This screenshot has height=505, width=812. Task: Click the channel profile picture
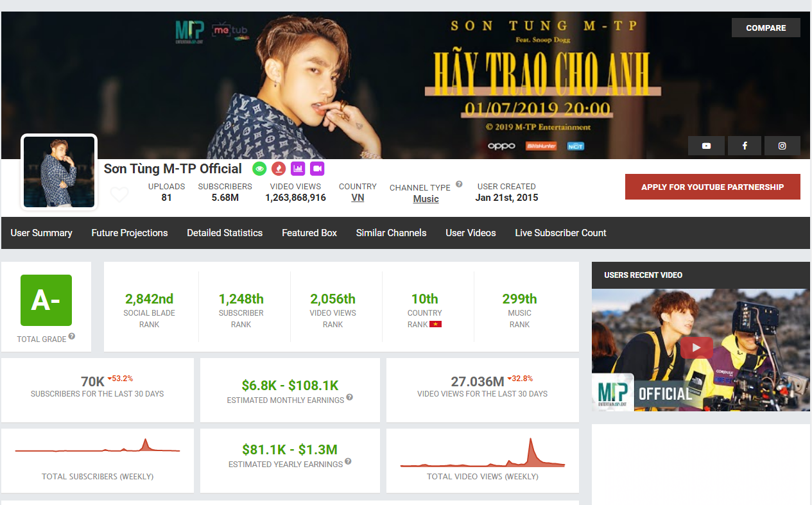point(59,172)
